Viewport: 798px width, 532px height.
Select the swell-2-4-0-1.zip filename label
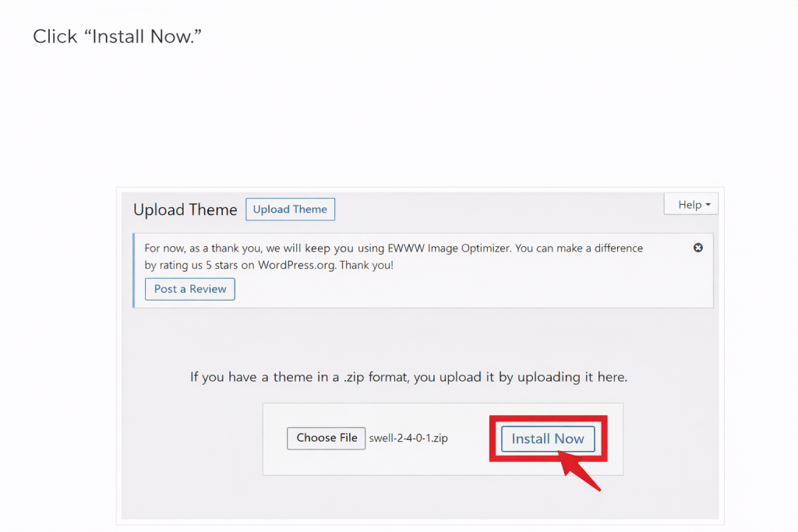coord(408,438)
